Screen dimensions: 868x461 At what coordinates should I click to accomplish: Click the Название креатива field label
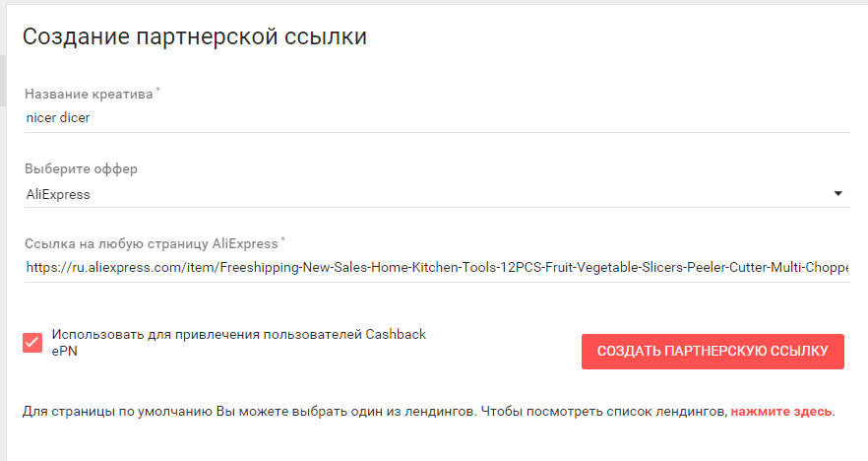coord(89,95)
